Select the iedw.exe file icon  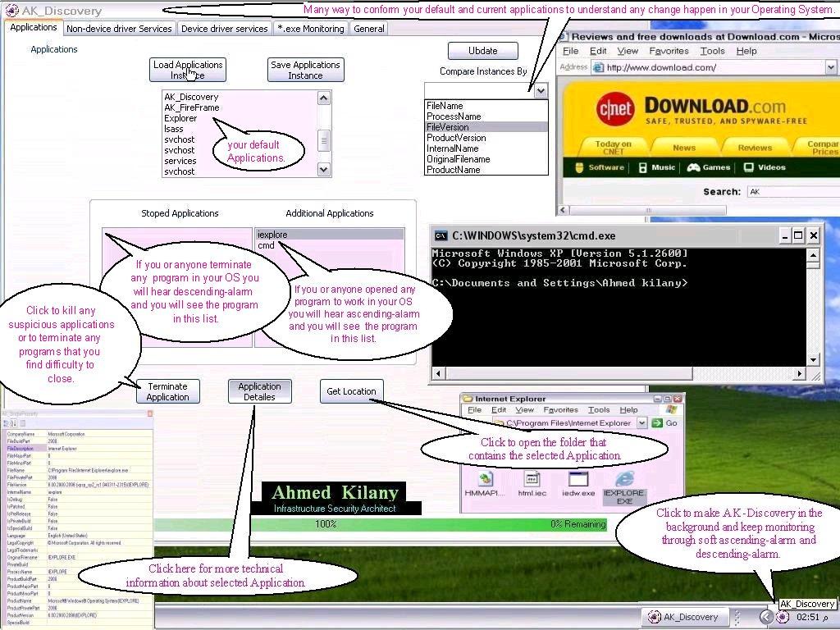coord(578,478)
